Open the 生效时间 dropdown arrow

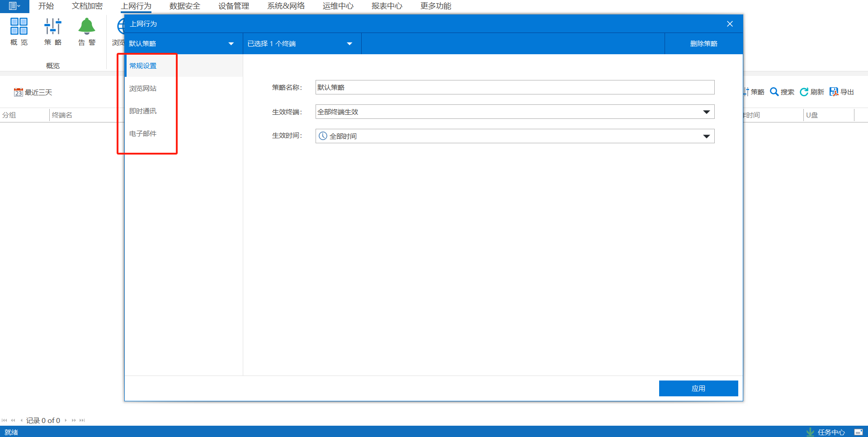pyautogui.click(x=706, y=136)
